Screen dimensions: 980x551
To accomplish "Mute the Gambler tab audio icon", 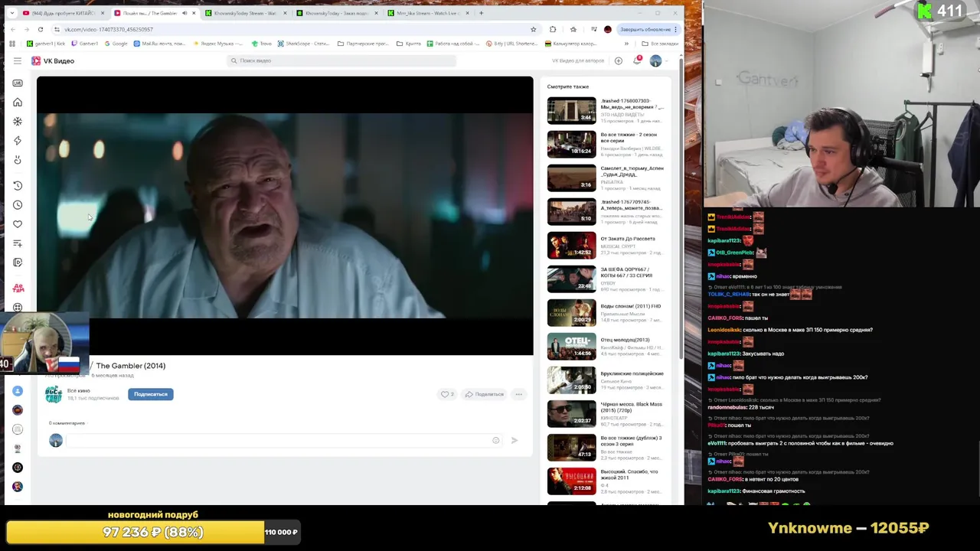I will (184, 13).
